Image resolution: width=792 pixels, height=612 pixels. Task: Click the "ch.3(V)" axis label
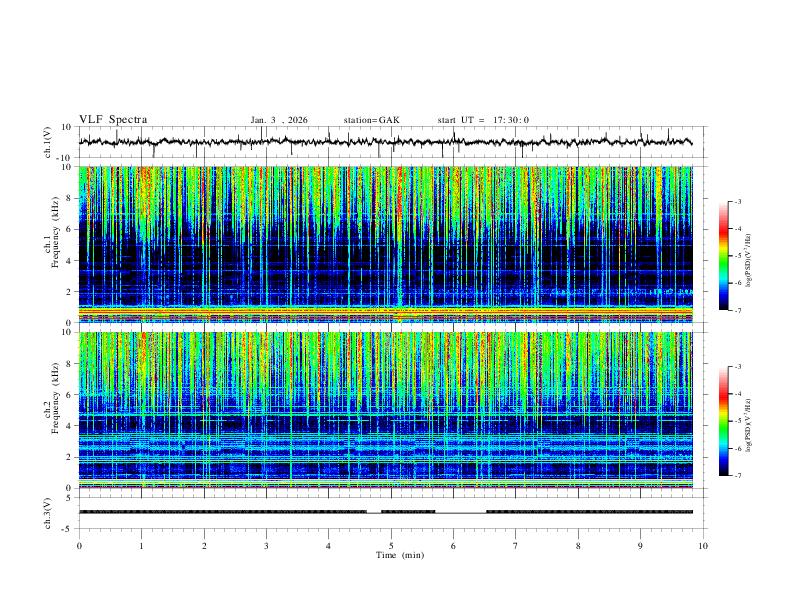tap(48, 514)
